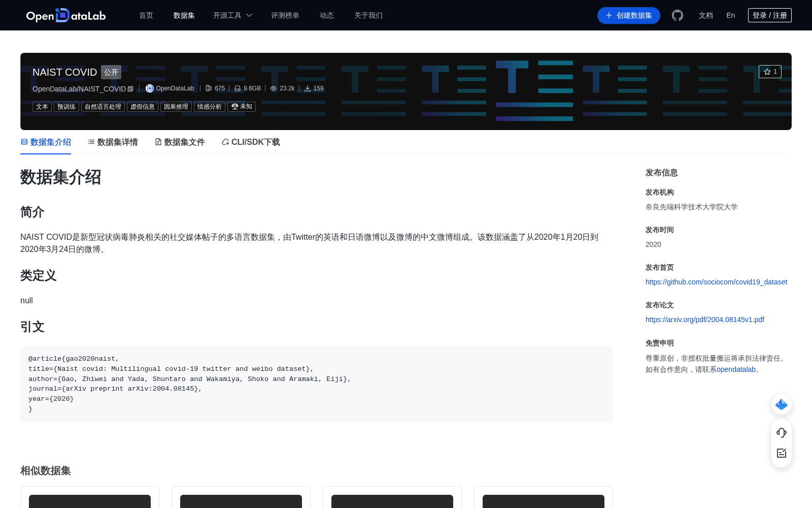The width and height of the screenshot is (812, 508).
Task: Click the 创建数据集 button
Action: 629,15
